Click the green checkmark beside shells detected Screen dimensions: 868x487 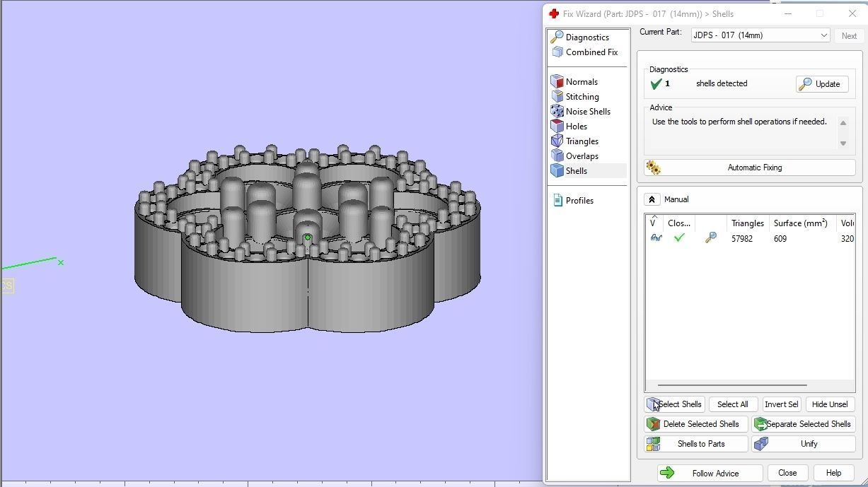coord(656,84)
